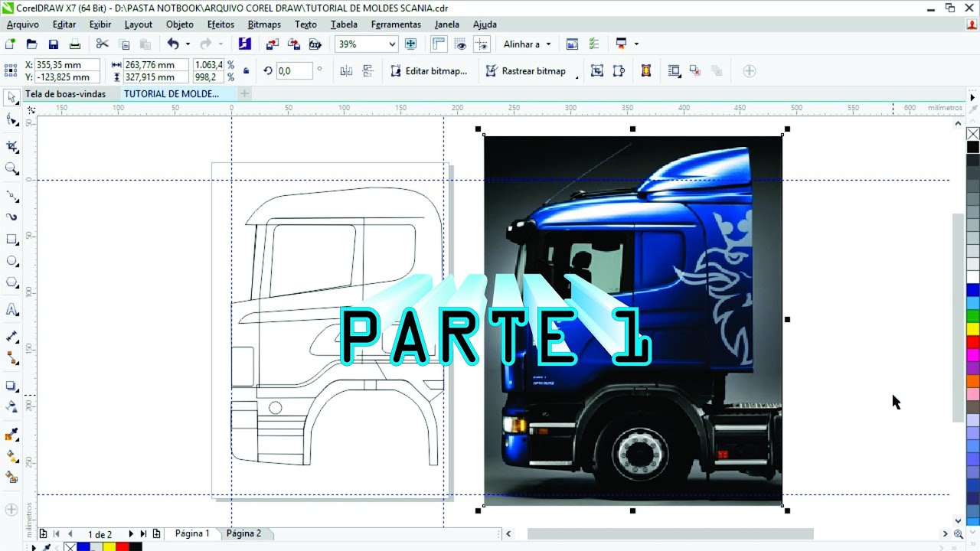The height and width of the screenshot is (551, 980).
Task: Select the Ellipse tool
Action: pyautogui.click(x=11, y=261)
